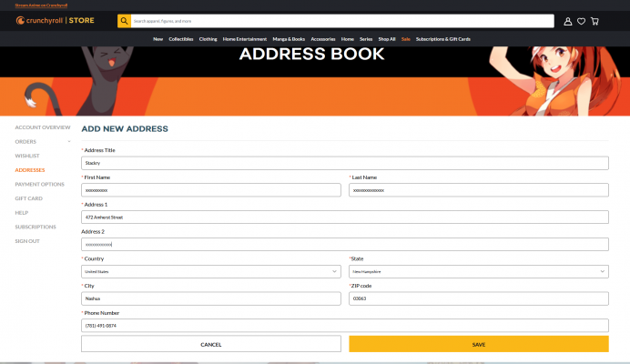Open the wishlist heart icon
The image size is (630, 364).
[581, 21]
